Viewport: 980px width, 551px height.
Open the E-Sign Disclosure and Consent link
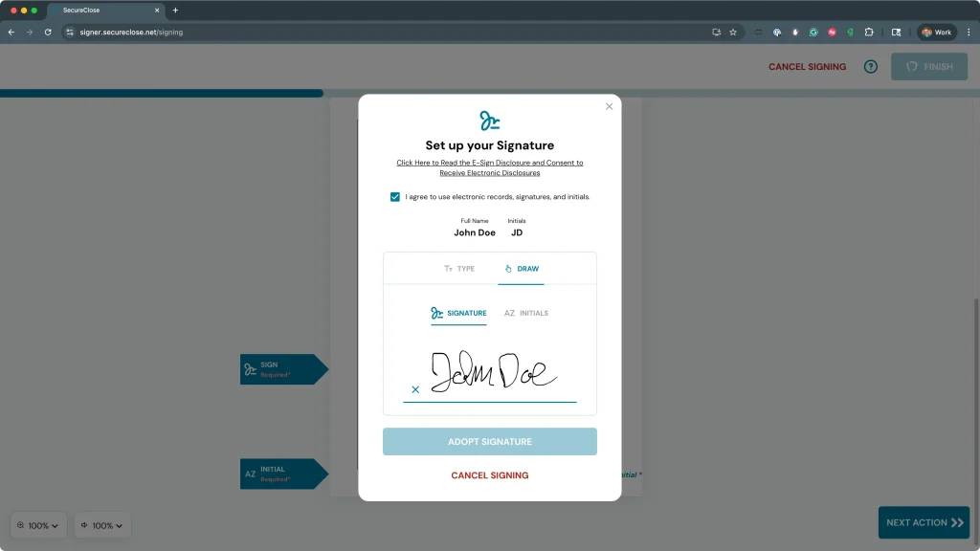489,167
